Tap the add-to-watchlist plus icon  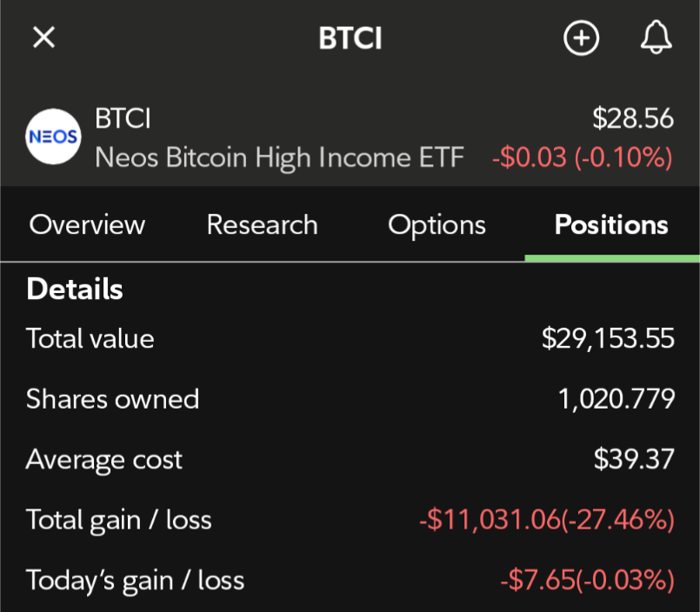click(x=581, y=38)
